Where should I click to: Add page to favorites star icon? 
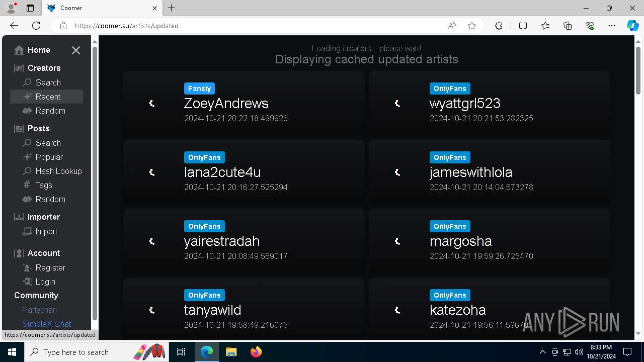click(x=472, y=26)
